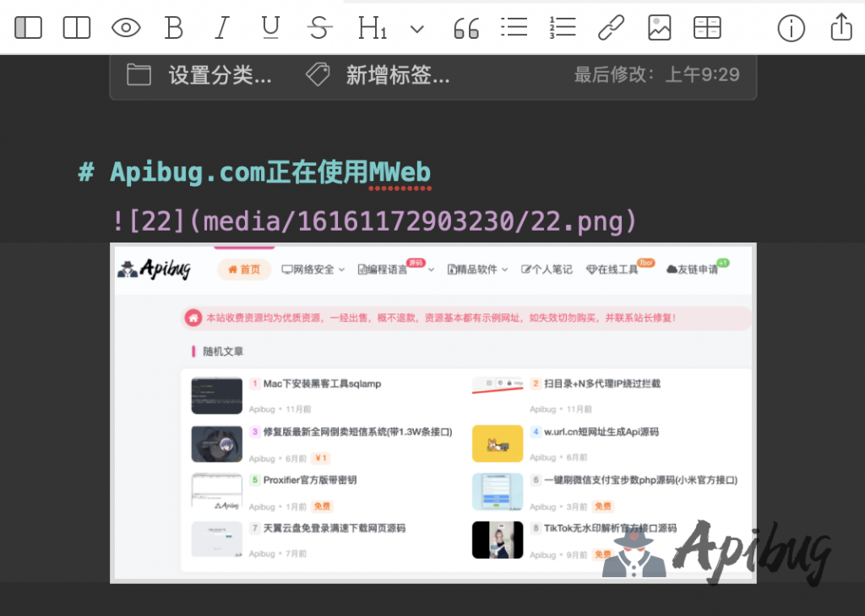
Task: Apply italic formatting
Action: (x=222, y=28)
